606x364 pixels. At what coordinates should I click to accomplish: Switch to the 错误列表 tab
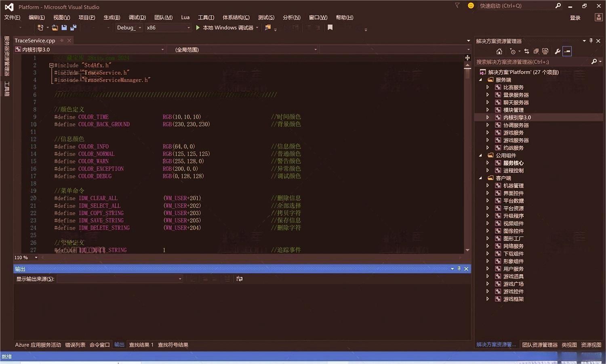click(75, 345)
